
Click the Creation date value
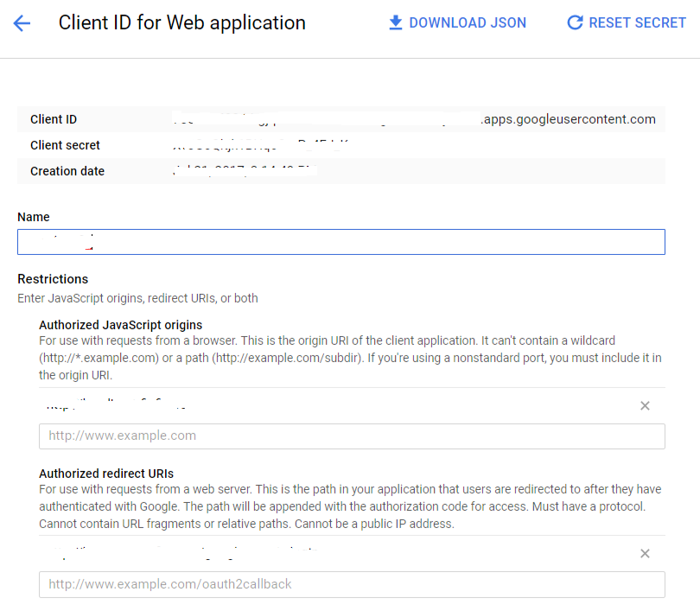tap(245, 171)
